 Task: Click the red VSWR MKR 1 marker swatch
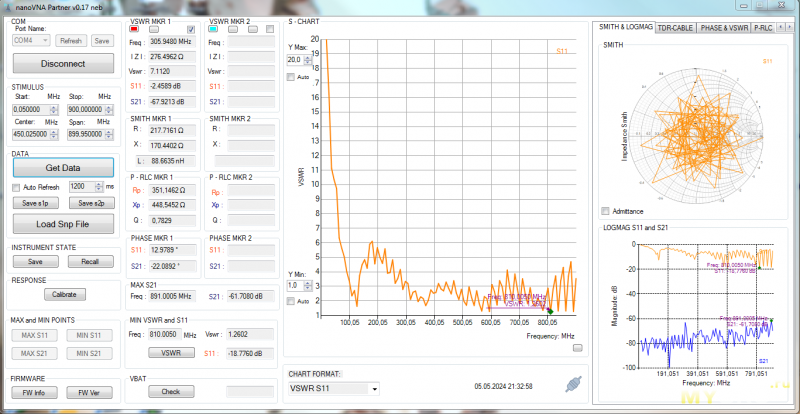click(x=135, y=30)
